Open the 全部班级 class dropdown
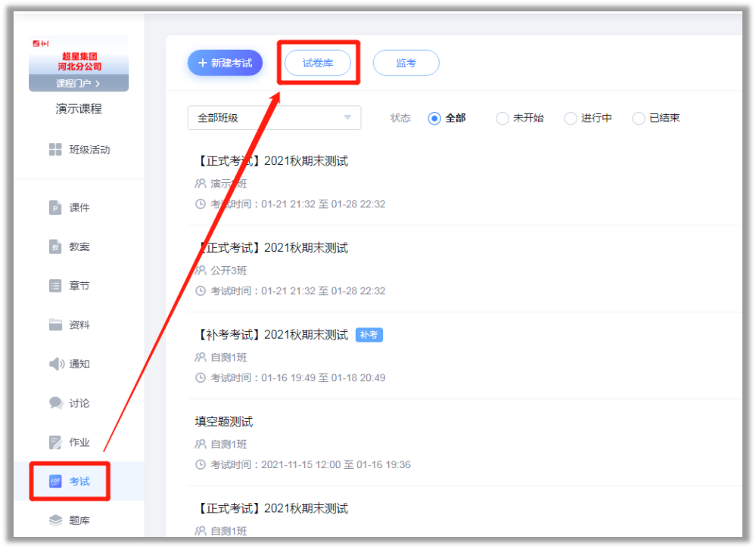The width and height of the screenshot is (756, 549). click(274, 118)
